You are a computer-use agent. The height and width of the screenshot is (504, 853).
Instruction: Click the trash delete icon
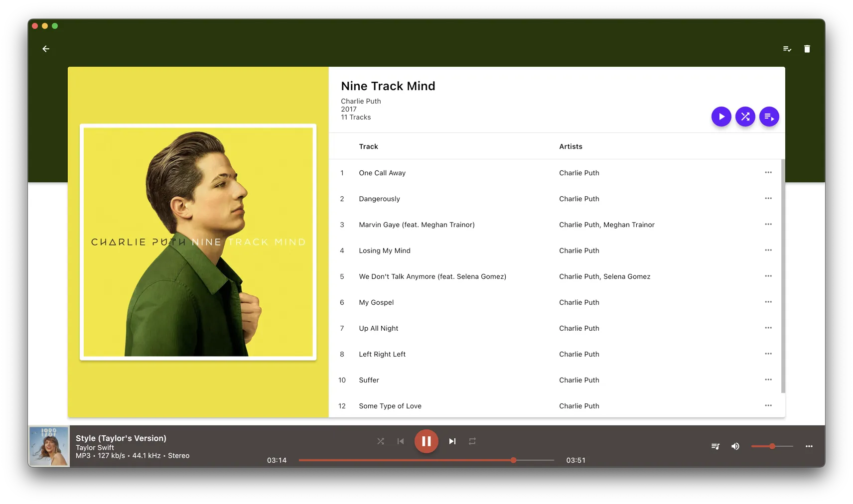807,49
